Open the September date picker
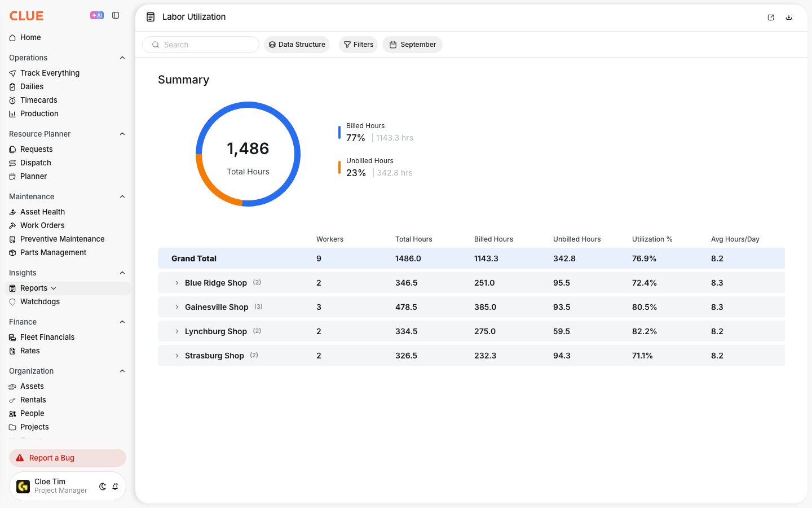This screenshot has height=508, width=812. 412,45
